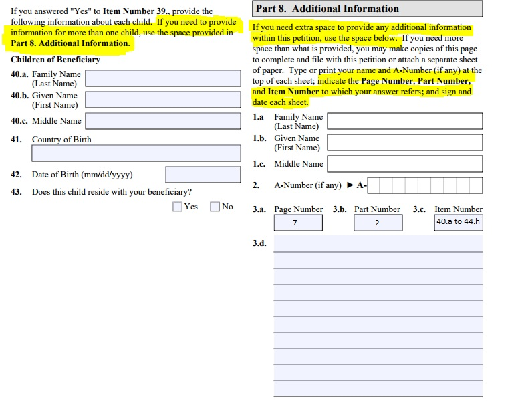The height and width of the screenshot is (420, 520).
Task: Click the Part 8 Additional Information header bar
Action: pos(367,9)
